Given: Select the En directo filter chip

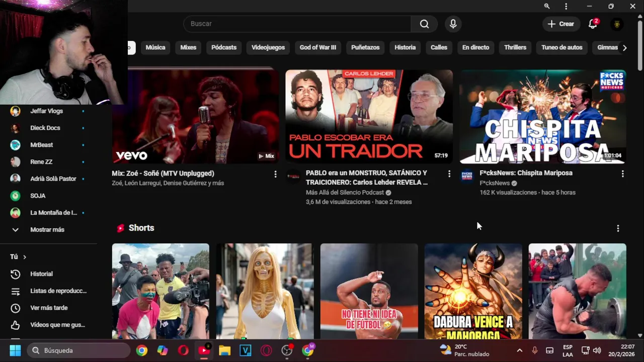Looking at the screenshot, I should pyautogui.click(x=475, y=47).
